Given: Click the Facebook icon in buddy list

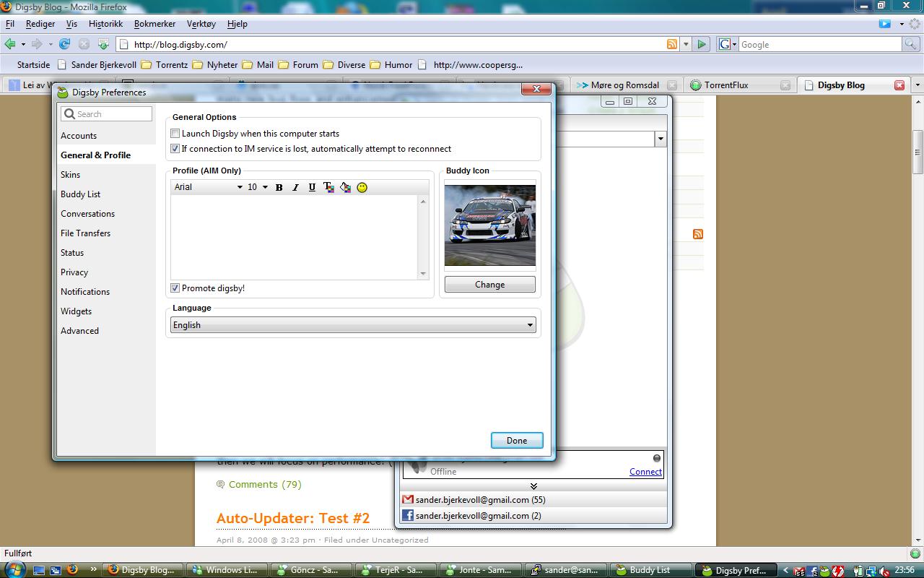Looking at the screenshot, I should [x=408, y=515].
